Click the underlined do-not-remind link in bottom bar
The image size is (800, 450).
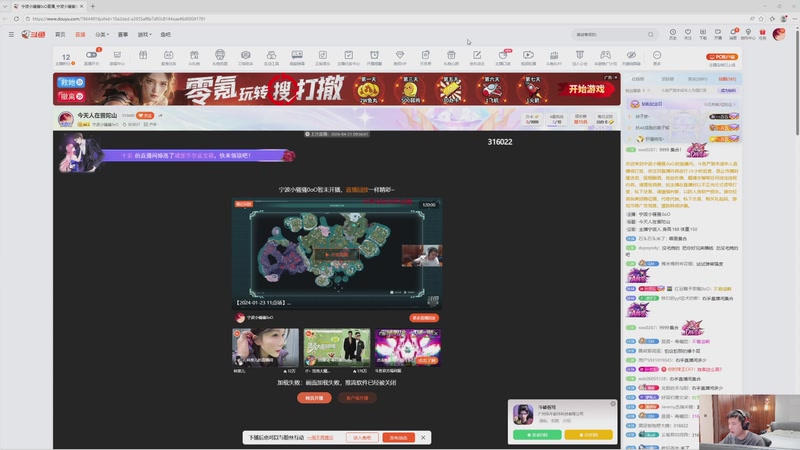tap(320, 438)
